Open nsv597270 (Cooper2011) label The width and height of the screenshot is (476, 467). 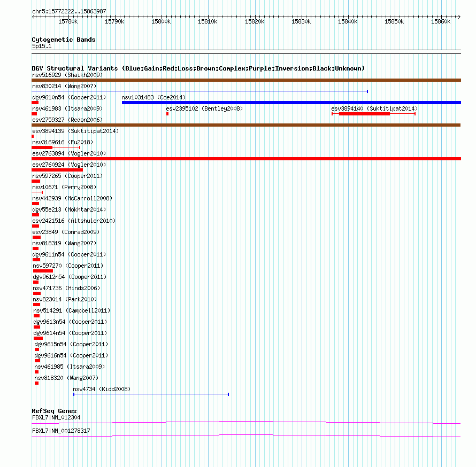click(68, 266)
